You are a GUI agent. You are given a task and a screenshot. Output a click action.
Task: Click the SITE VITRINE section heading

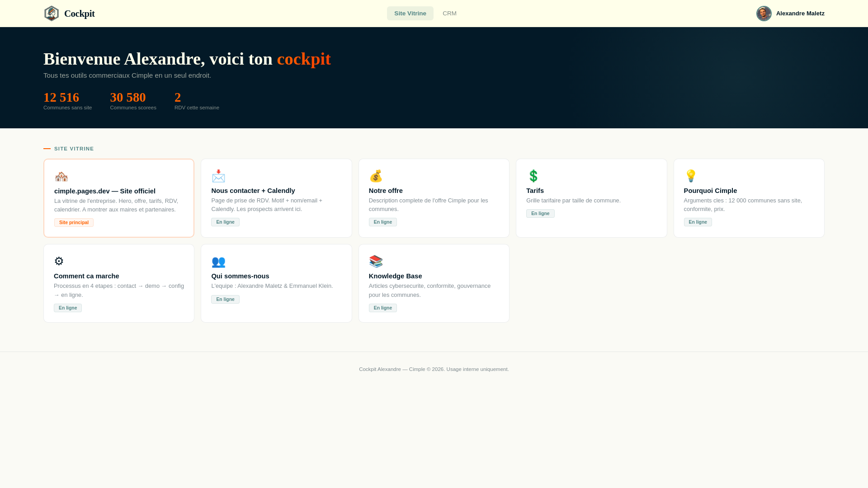pos(74,149)
